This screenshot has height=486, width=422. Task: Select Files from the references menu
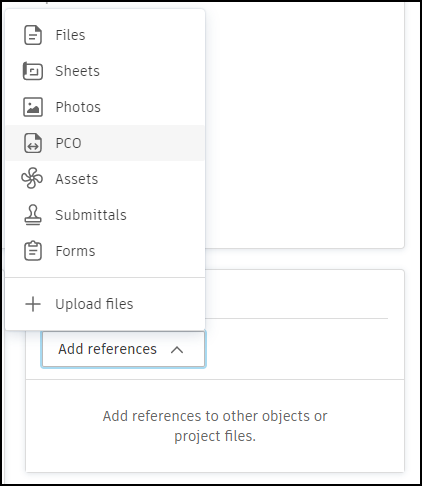click(105, 35)
